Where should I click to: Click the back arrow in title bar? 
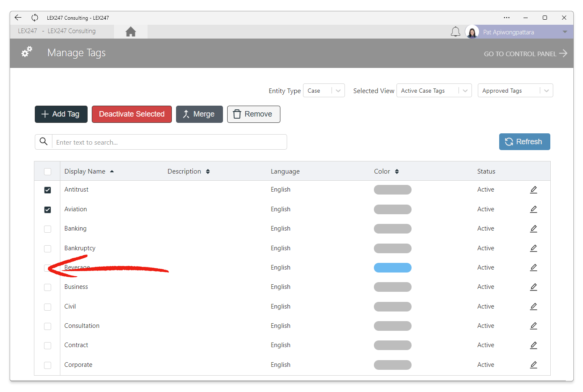pyautogui.click(x=18, y=18)
